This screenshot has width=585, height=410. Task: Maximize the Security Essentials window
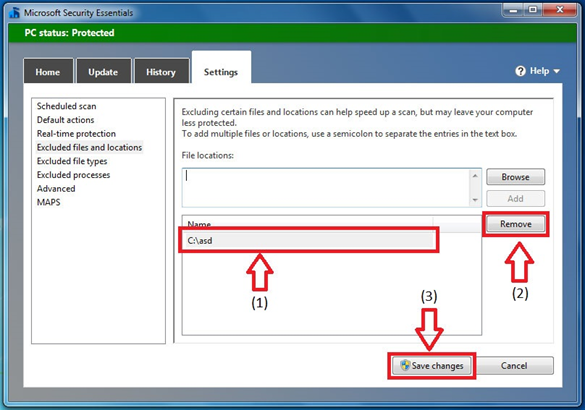tap(533, 10)
